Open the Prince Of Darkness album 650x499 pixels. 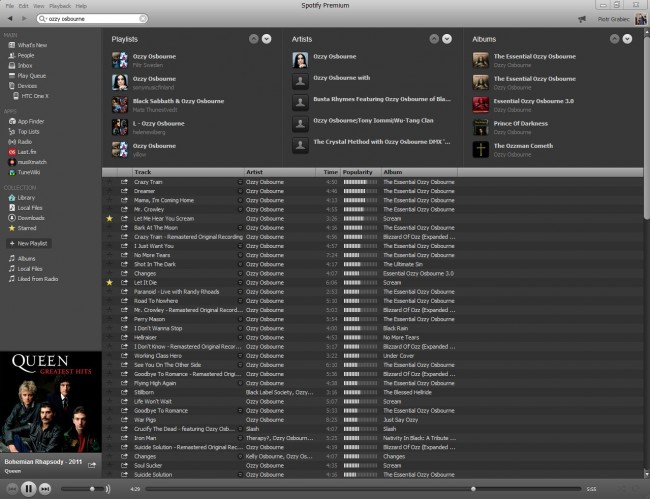click(521, 124)
